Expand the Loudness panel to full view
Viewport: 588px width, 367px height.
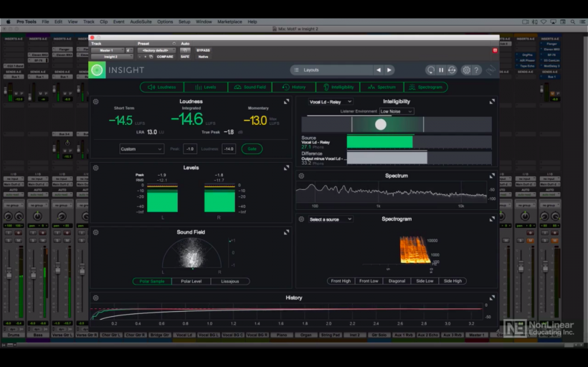tap(287, 102)
